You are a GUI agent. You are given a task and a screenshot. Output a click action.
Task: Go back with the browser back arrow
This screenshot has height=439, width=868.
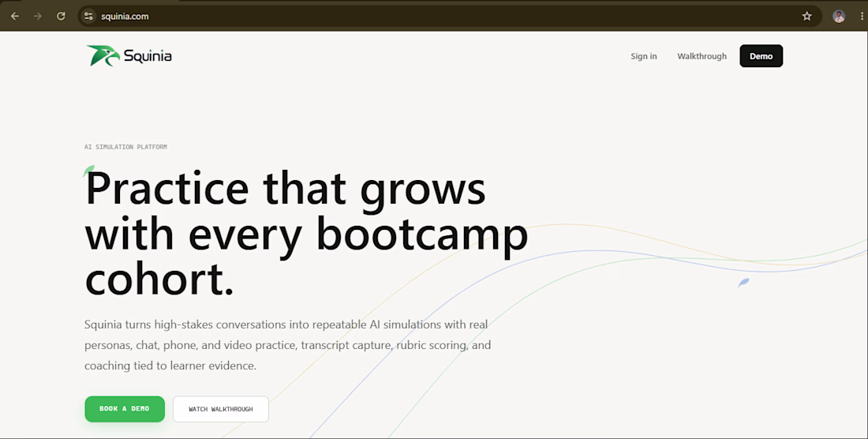point(15,16)
